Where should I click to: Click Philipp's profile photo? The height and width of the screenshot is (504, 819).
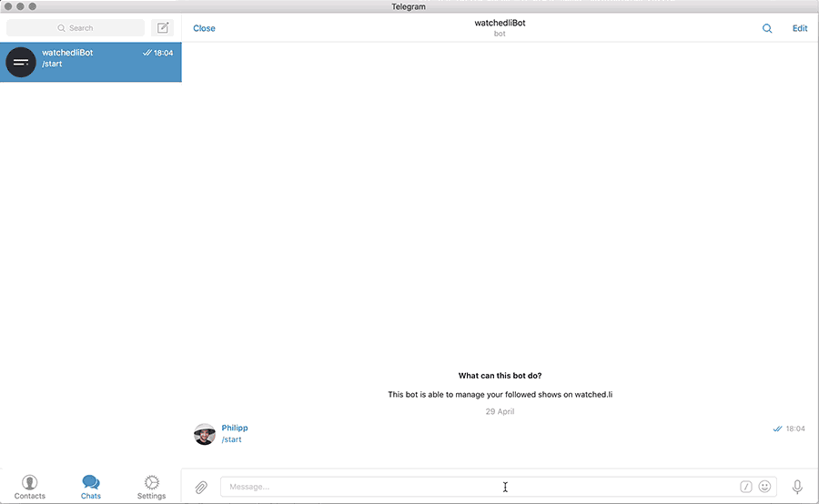[x=205, y=434]
